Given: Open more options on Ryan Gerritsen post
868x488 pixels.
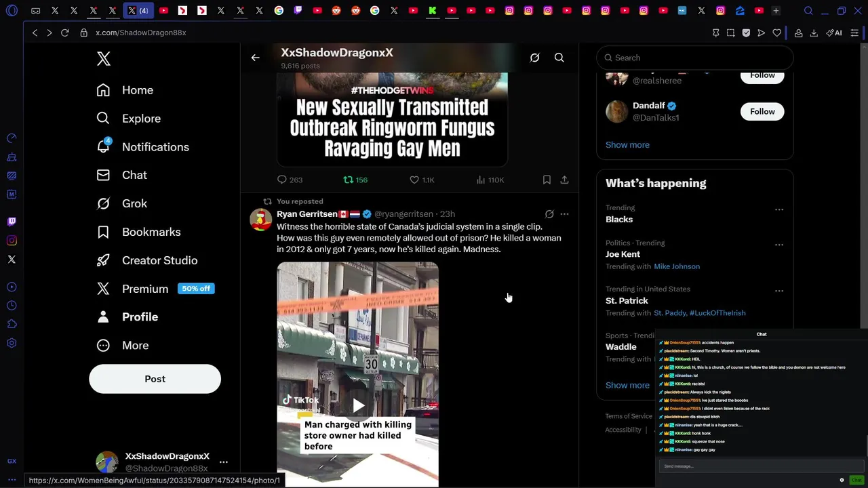Looking at the screenshot, I should (564, 214).
